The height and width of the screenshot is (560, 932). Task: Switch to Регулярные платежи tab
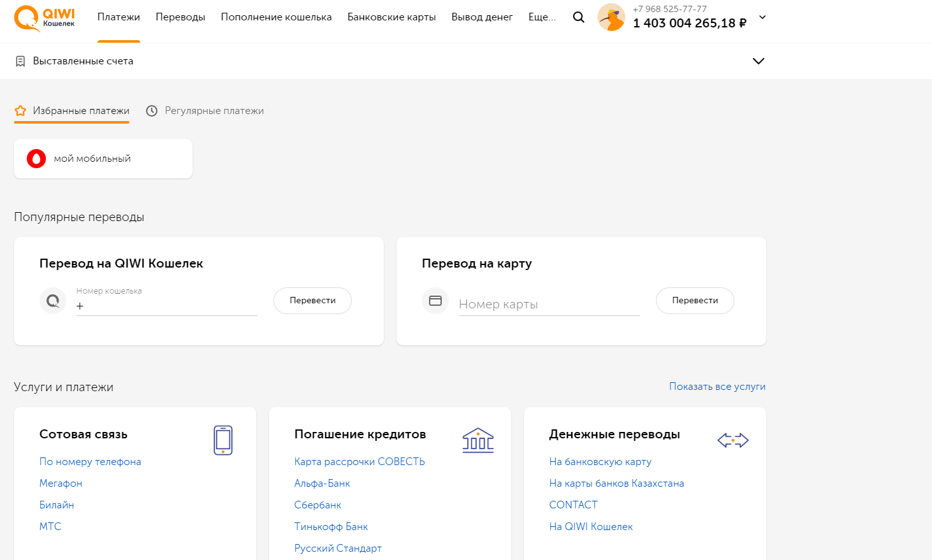[x=205, y=111]
